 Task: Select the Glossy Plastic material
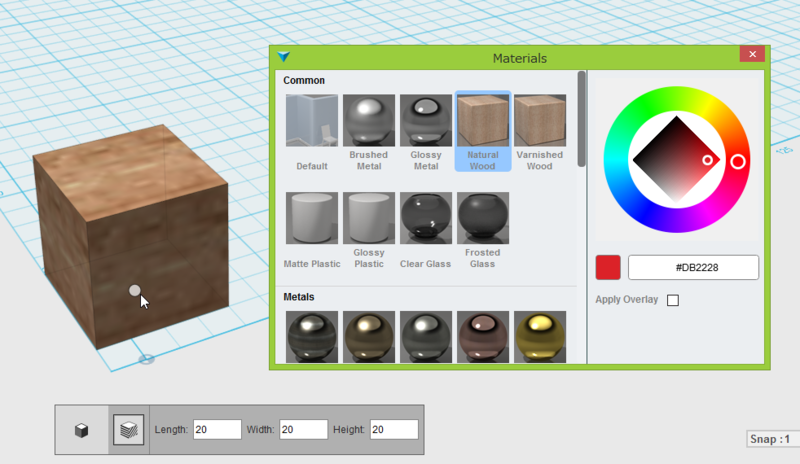[369, 218]
